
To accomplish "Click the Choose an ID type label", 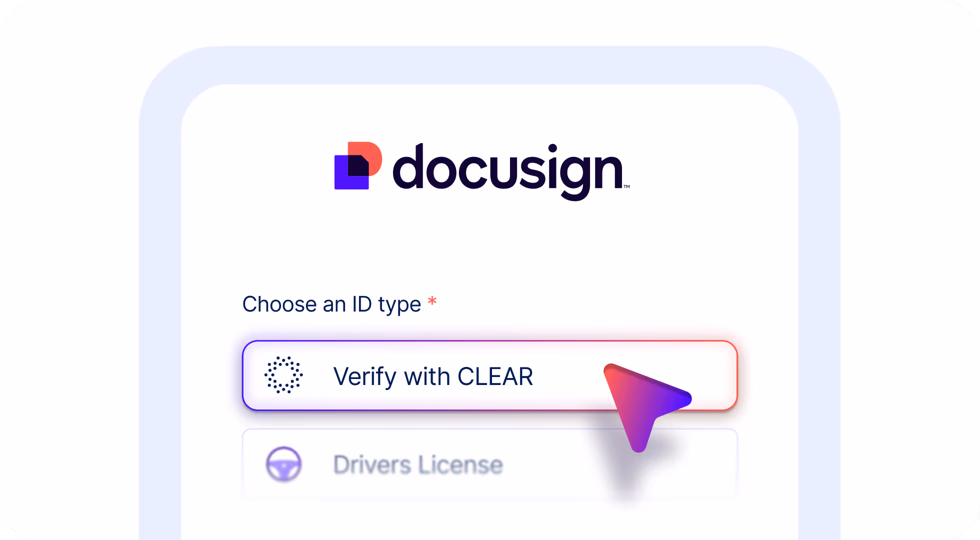I will pyautogui.click(x=331, y=304).
